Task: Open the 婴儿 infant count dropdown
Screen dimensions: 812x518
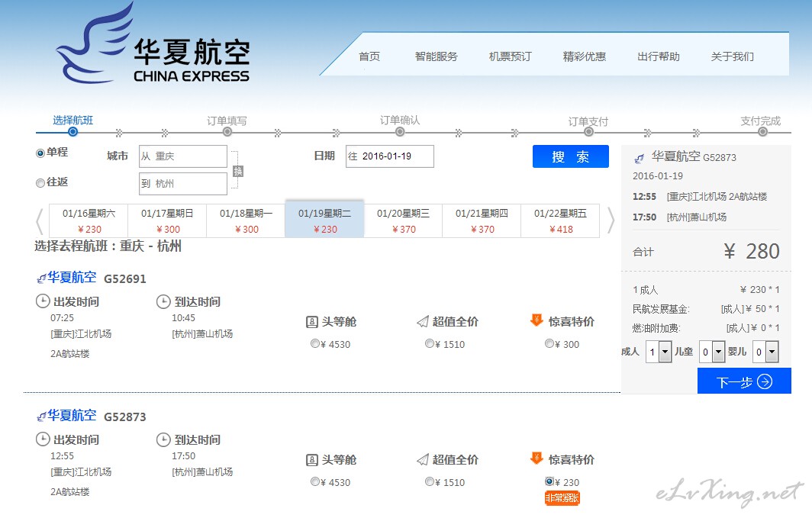Action: pyautogui.click(x=765, y=352)
